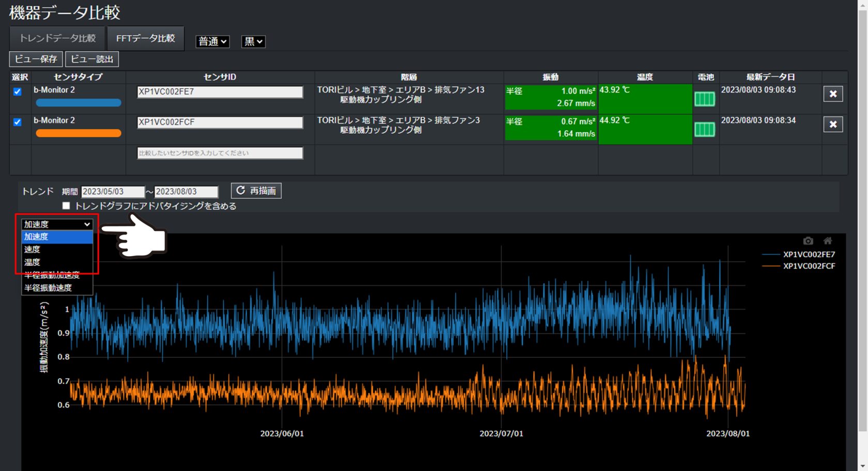The image size is (868, 471).
Task: Enable including advertising in trend graph checkbox
Action: point(66,206)
